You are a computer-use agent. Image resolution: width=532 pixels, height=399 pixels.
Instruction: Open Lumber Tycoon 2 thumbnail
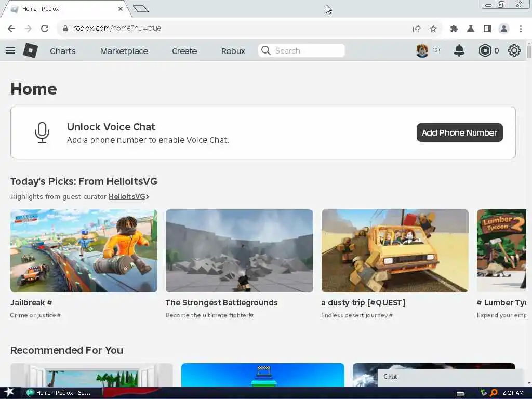[x=501, y=251]
